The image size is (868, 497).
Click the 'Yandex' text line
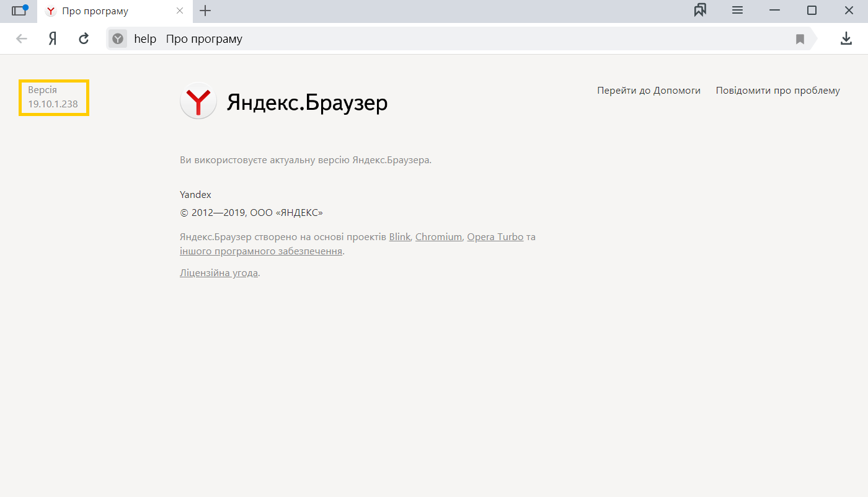click(x=195, y=195)
